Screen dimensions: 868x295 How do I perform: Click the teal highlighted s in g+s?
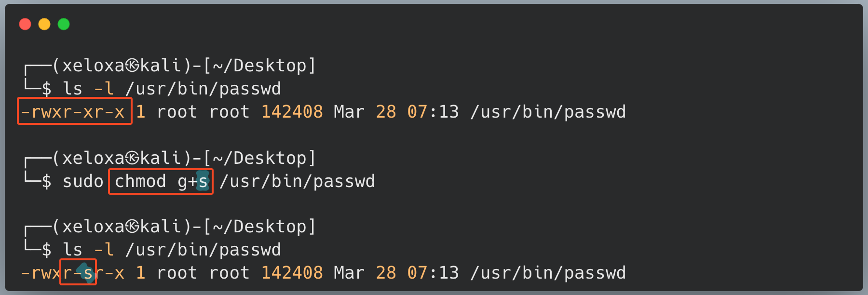click(x=203, y=181)
